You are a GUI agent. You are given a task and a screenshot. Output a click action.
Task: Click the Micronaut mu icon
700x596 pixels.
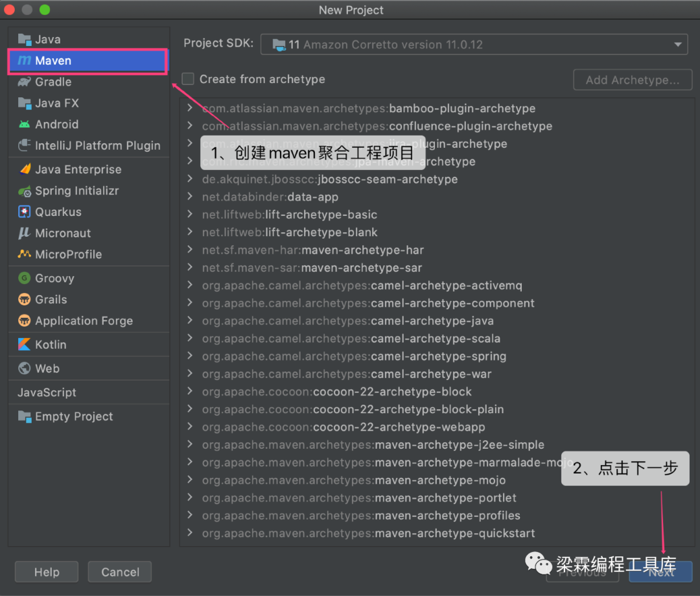coord(24,233)
